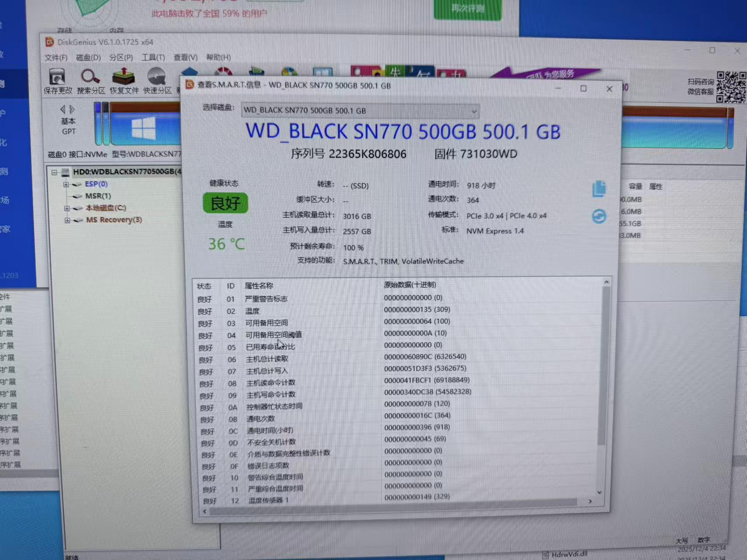
Task: Expand the MS Recovery(3) partition node
Action: [x=67, y=220]
